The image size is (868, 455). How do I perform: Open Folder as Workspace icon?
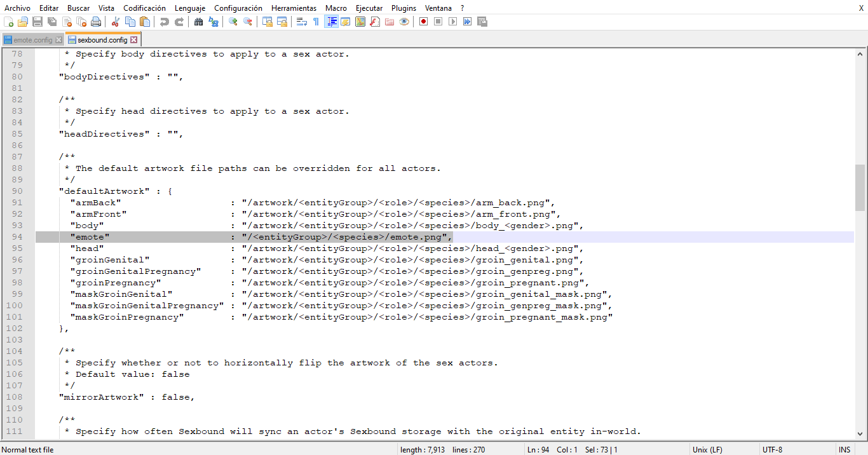[x=390, y=22]
